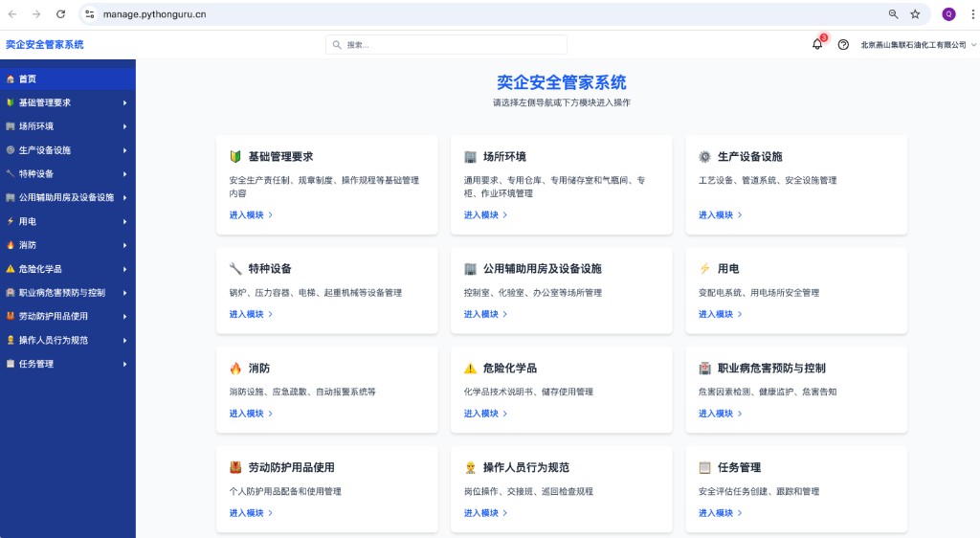Click 职业病危害预防与控制 card title
This screenshot has width=980, height=538.
pyautogui.click(x=771, y=368)
